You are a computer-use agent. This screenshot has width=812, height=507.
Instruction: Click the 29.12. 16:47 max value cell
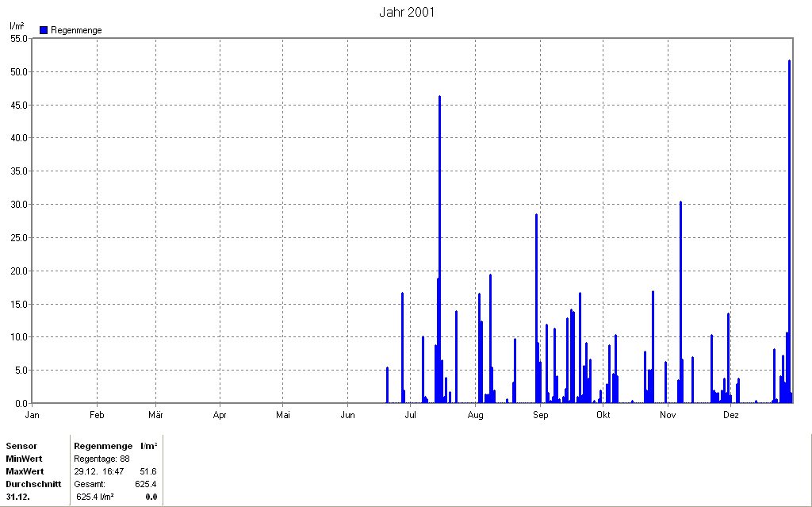(x=99, y=471)
